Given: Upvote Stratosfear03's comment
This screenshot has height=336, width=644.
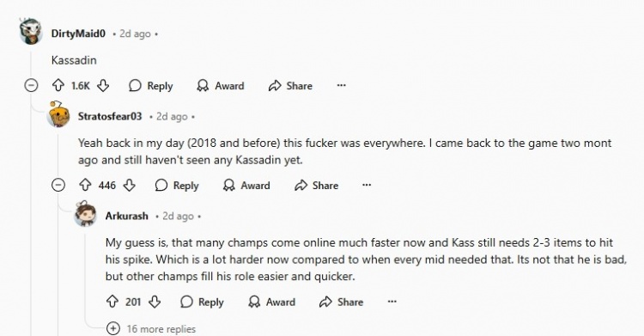Looking at the screenshot, I should (x=85, y=185).
